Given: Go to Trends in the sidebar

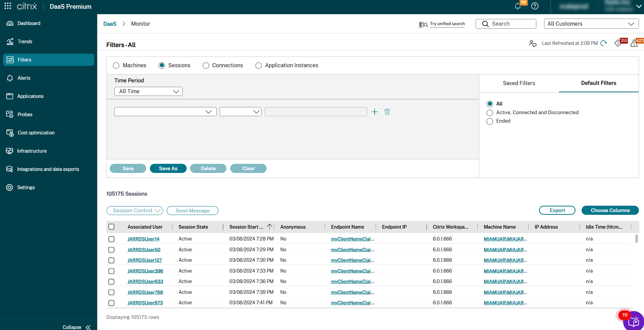Looking at the screenshot, I should 25,42.
